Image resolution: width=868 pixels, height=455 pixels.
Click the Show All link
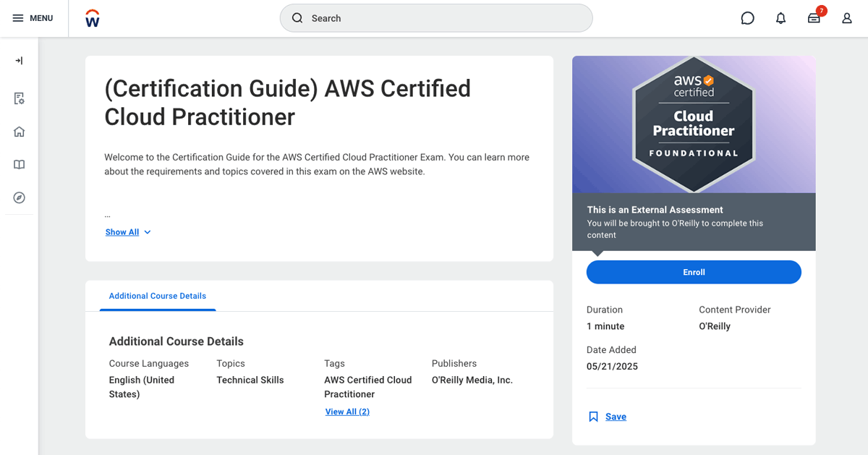pyautogui.click(x=122, y=232)
